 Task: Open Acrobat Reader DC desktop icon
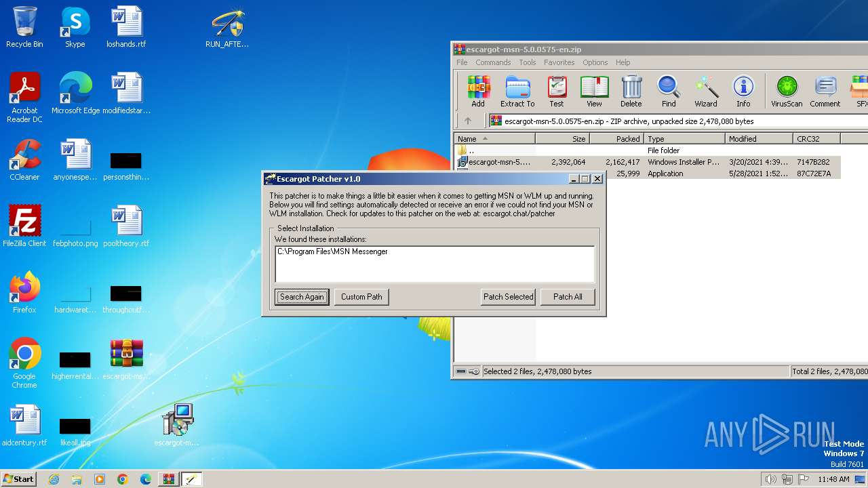(24, 98)
